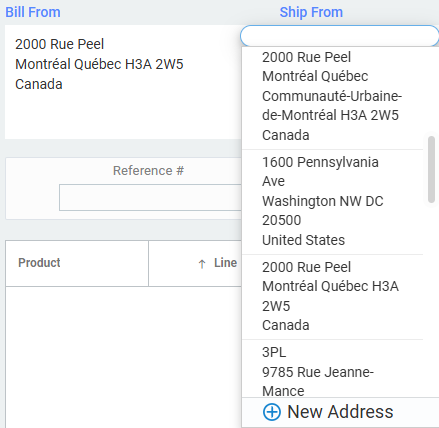
Task: Click the Canada line in Bill From address
Action: pyautogui.click(x=39, y=84)
